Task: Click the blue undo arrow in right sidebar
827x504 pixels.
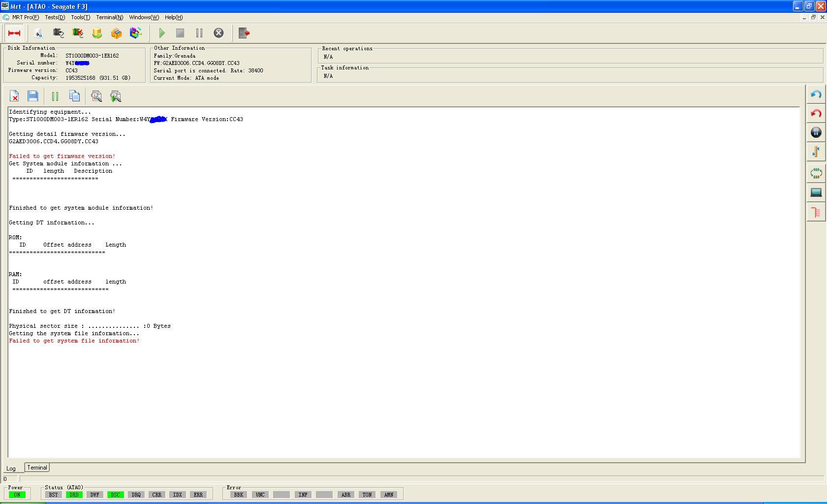Action: 816,94
